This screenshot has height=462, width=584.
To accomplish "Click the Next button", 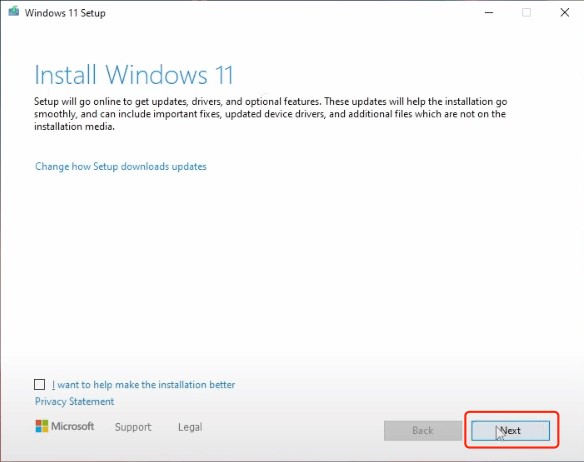I will click(x=510, y=430).
